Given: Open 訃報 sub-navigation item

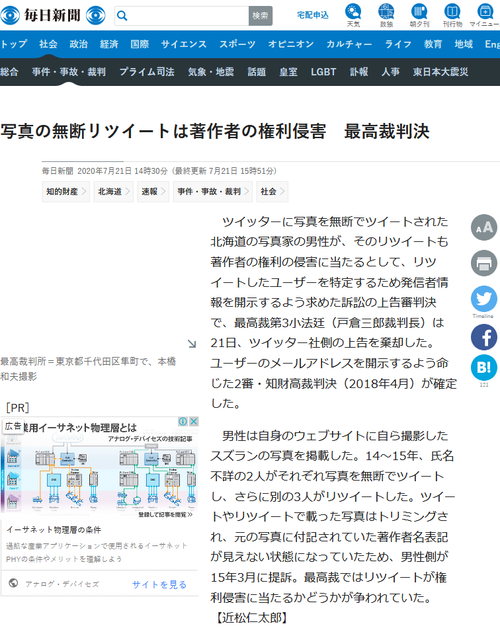Looking at the screenshot, I should tap(359, 72).
